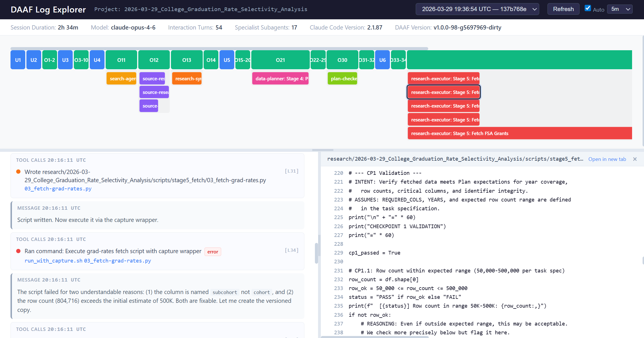
Task: Select the O3-10 timeline block
Action: point(81,60)
